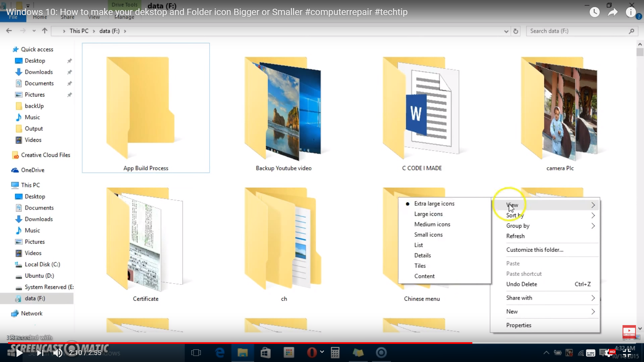Open Local Disk (C:) drive
Screen dimensions: 644x362
[x=42, y=264]
